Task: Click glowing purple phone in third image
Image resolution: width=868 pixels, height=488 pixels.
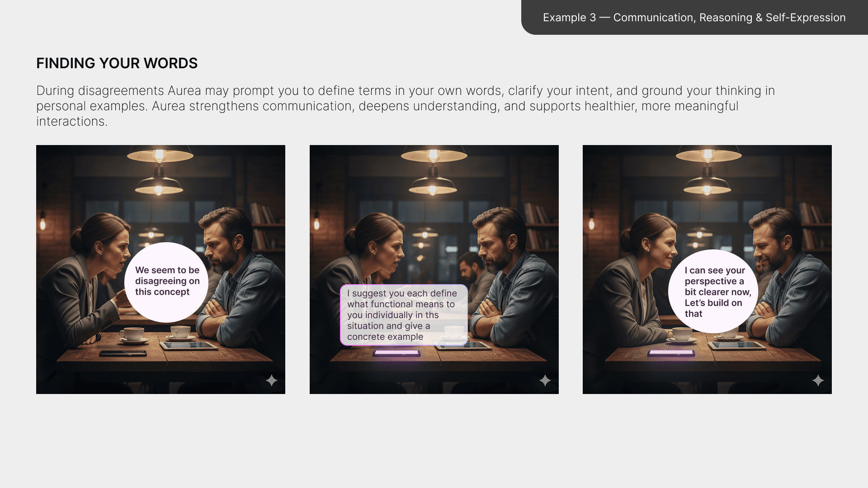Action: tap(671, 353)
